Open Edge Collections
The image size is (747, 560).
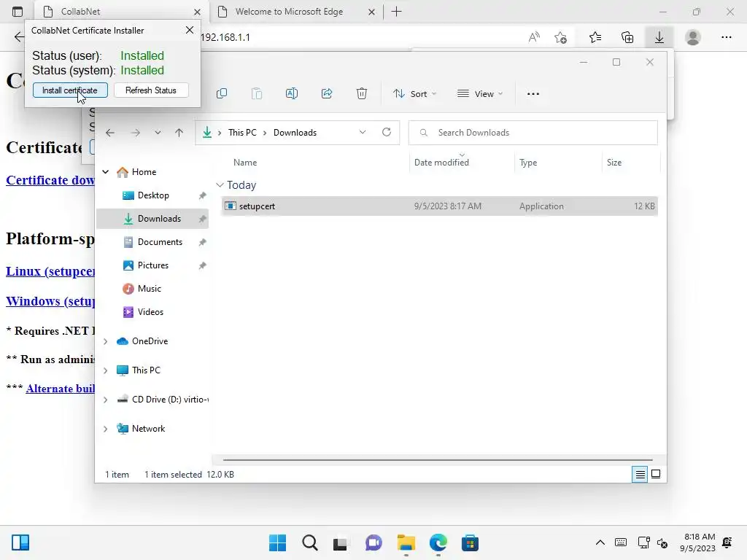627,37
